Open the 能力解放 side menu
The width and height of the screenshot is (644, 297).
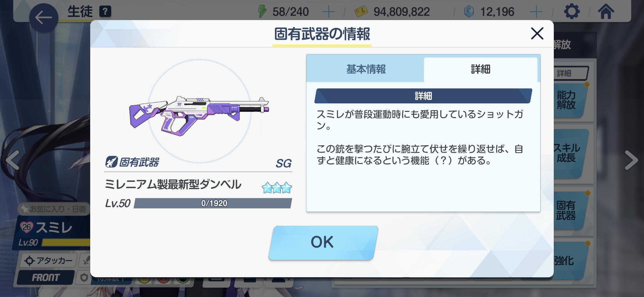[569, 100]
